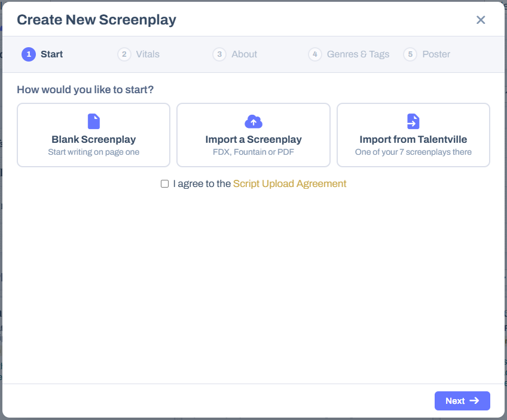This screenshot has width=507, height=420.
Task: Click 'How would you like to start?' heading
Action: (x=85, y=90)
